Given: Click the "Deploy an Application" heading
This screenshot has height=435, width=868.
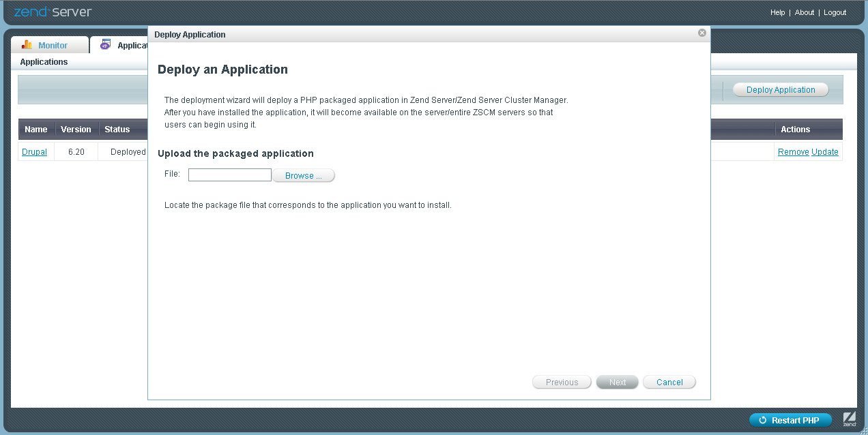Looking at the screenshot, I should 222,70.
